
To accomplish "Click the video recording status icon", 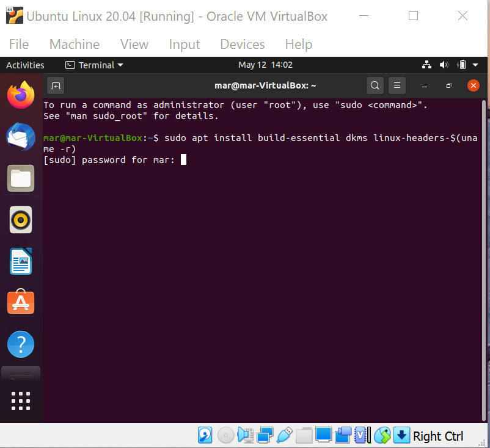I will tap(343, 435).
